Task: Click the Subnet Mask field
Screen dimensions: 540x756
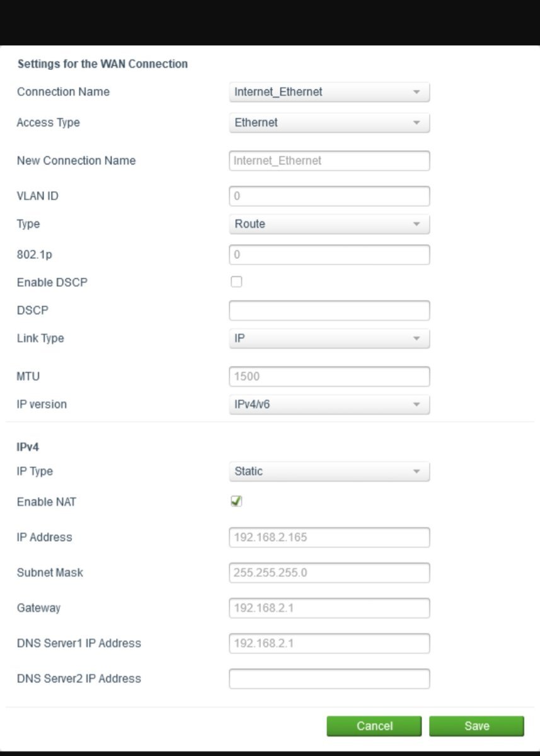Action: tap(329, 573)
